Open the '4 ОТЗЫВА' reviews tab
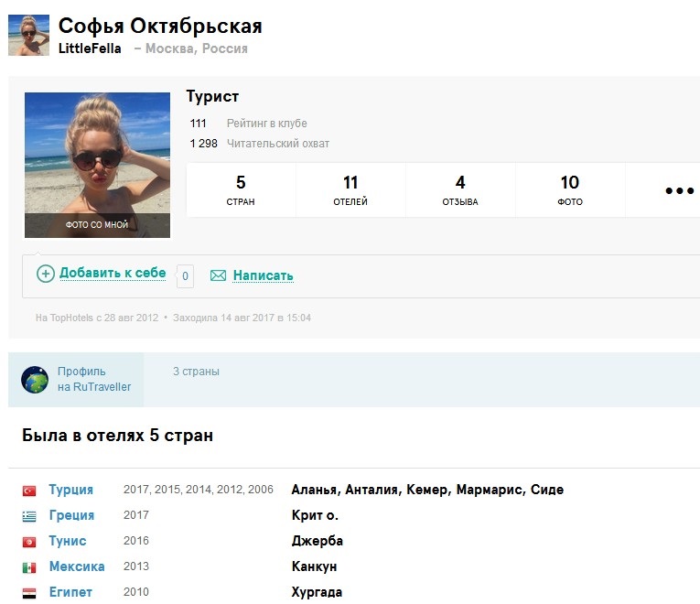 point(460,190)
